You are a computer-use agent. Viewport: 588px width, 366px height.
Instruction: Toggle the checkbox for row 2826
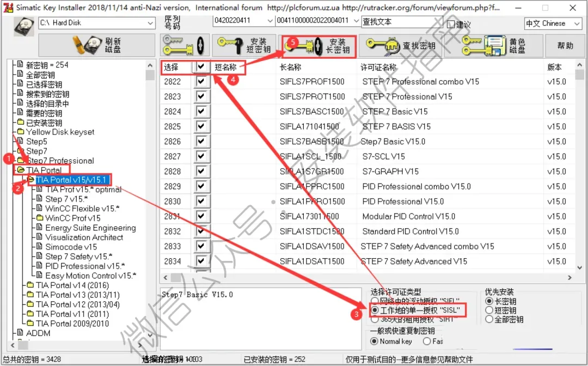click(201, 141)
